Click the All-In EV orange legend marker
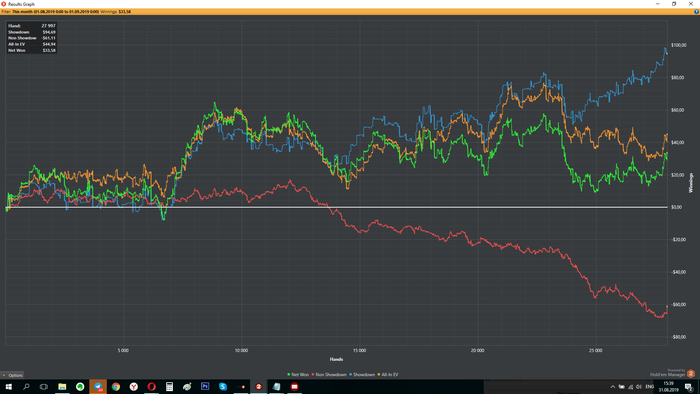Viewport: 700px width, 394px height. [379, 375]
